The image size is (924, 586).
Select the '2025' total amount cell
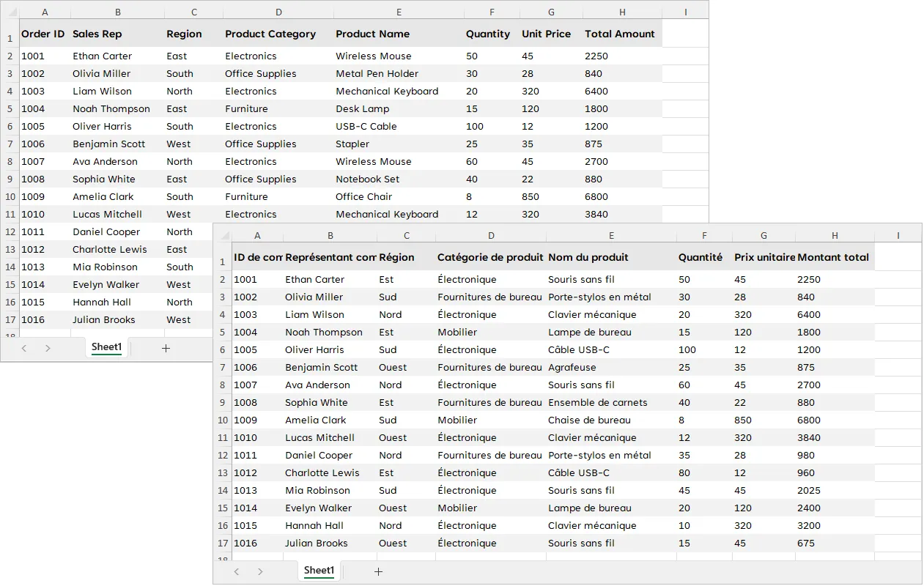click(835, 490)
